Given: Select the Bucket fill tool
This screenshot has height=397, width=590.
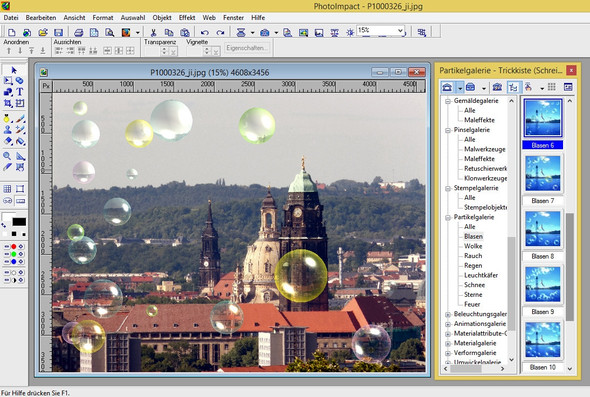Looking at the screenshot, I should 20,141.
